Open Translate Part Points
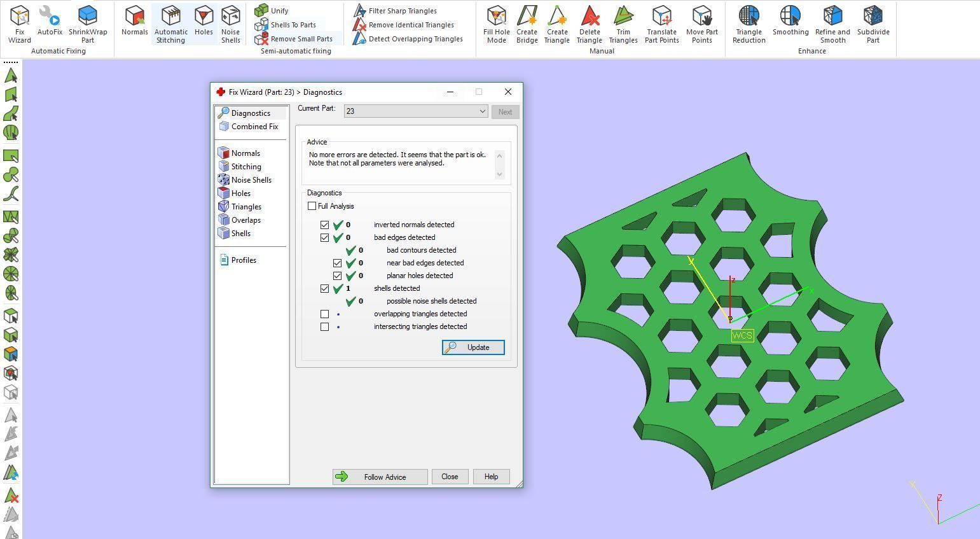 tap(662, 24)
